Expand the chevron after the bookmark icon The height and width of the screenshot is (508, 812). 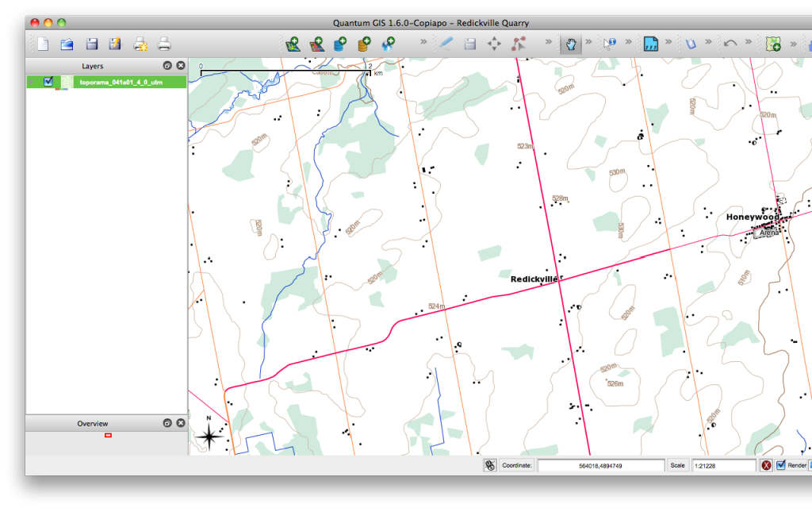[x=707, y=44]
